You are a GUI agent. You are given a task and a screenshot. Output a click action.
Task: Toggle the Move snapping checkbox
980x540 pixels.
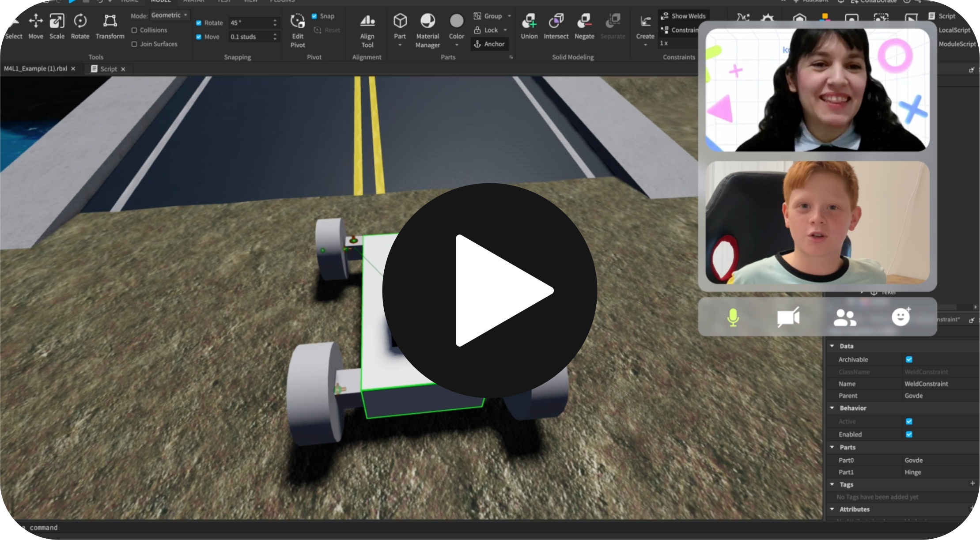[199, 37]
